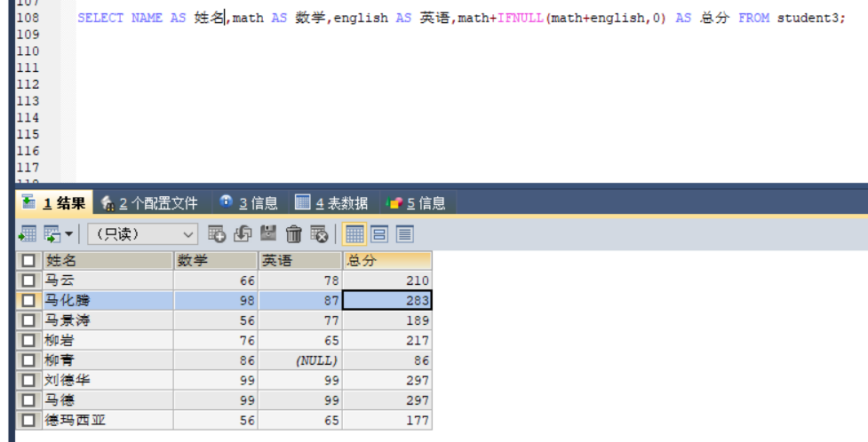
Task: Open the (只读) read-only mode dropdown
Action: 142,234
